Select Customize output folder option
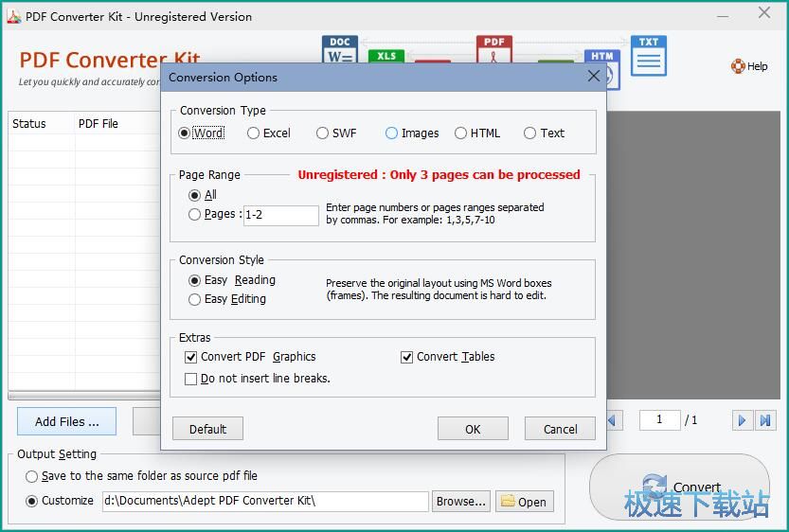 pos(60,501)
